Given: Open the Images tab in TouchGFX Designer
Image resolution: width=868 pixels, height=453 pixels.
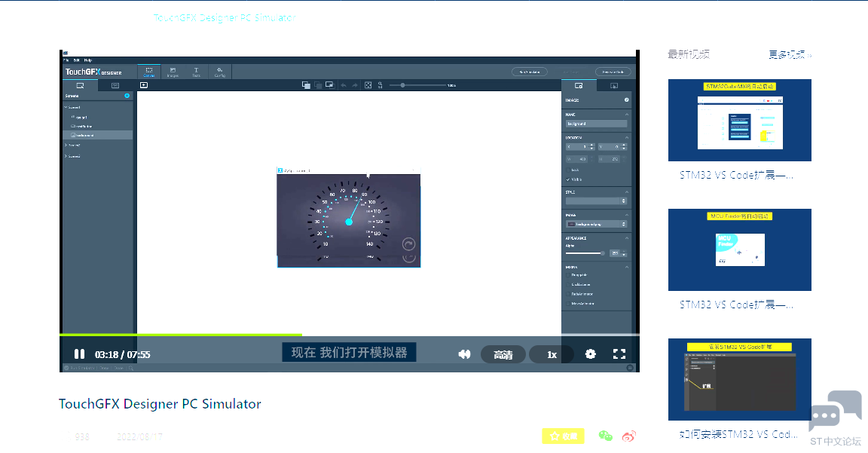Looking at the screenshot, I should coord(173,72).
